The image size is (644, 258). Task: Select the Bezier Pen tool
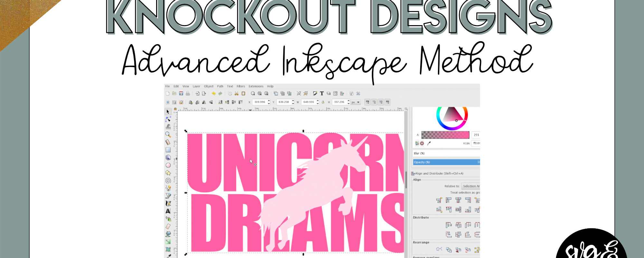[168, 195]
